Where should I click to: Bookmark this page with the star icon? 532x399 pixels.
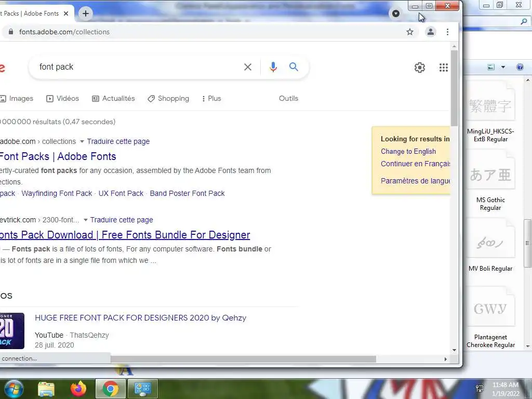click(410, 32)
